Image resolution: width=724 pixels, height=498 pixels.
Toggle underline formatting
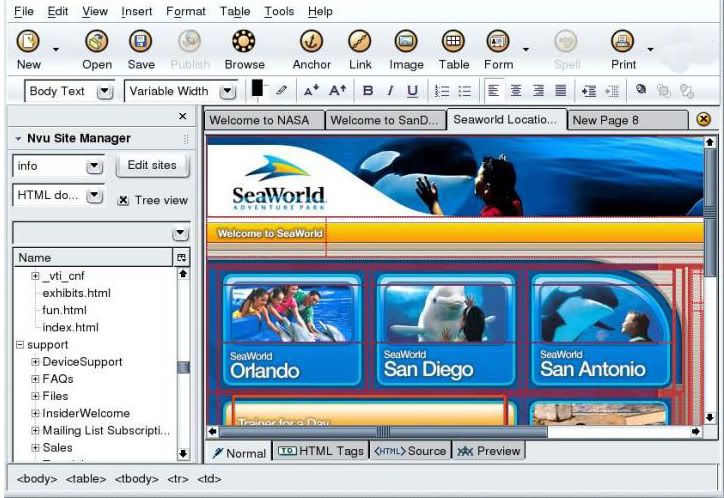point(412,91)
